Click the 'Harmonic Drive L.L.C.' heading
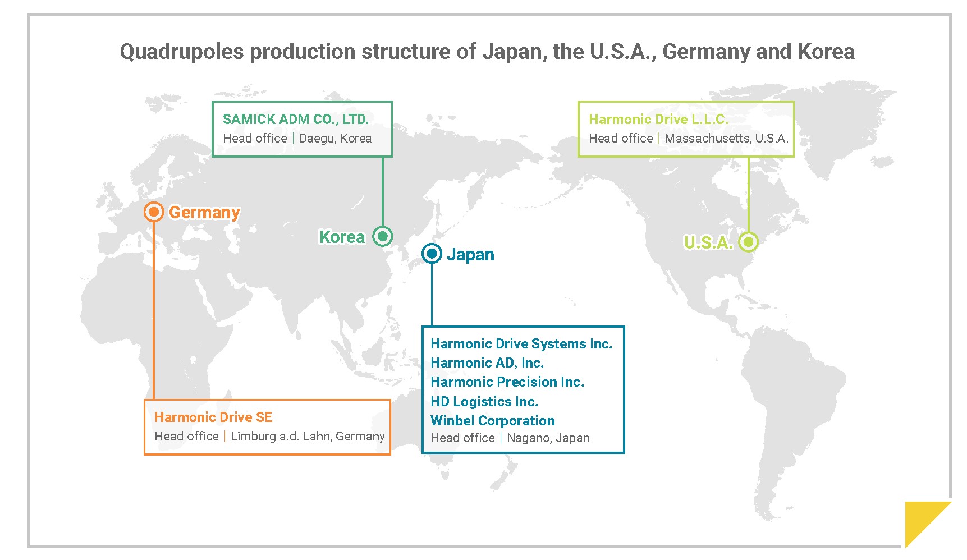 tap(658, 120)
